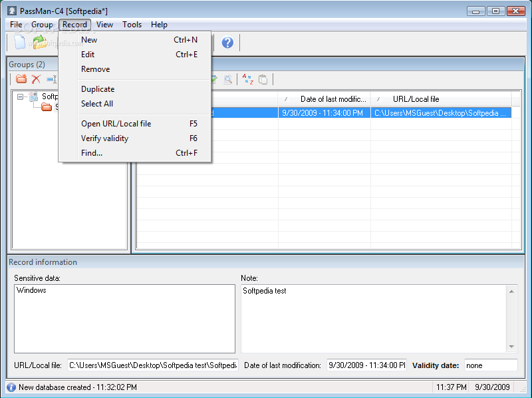Screen dimensions: 532x398
Task: Click the New database created status message
Action: (78, 387)
